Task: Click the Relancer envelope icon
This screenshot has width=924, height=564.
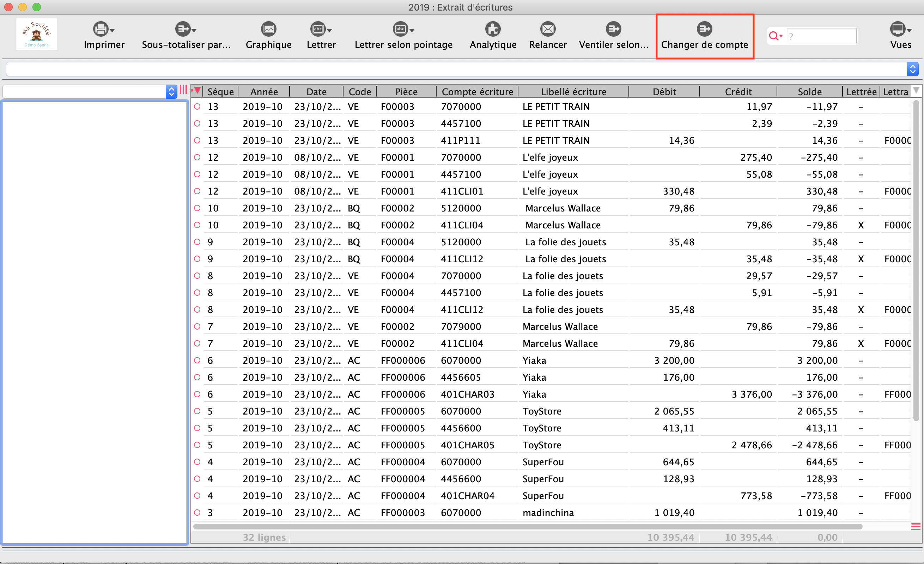Action: 548,29
